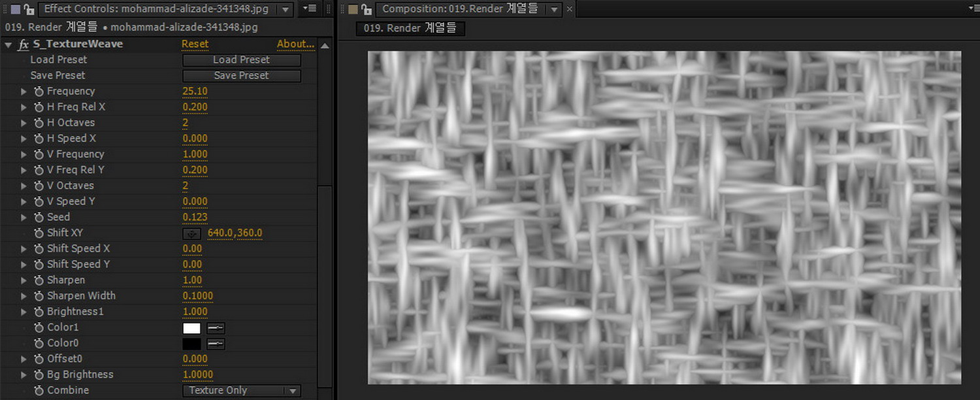Expand the Frequency property
Viewport: 980px width, 400px height.
coord(24,92)
